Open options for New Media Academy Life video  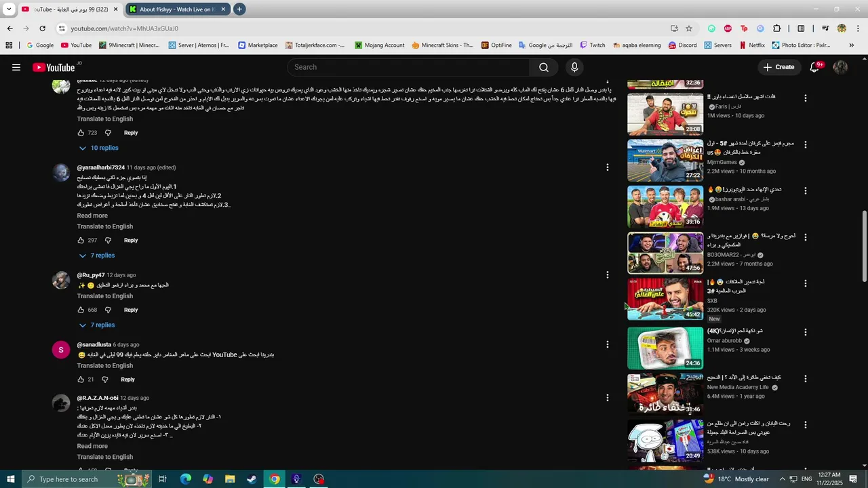806,378
